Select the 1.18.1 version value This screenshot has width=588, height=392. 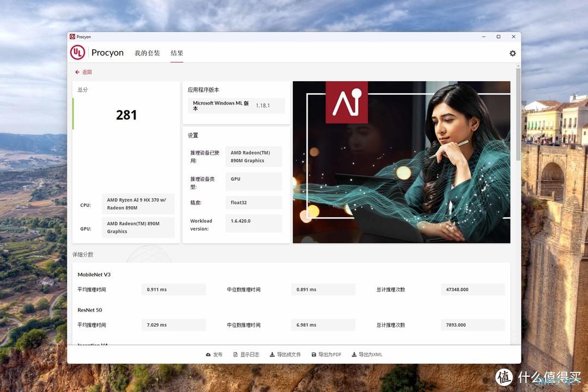(263, 106)
